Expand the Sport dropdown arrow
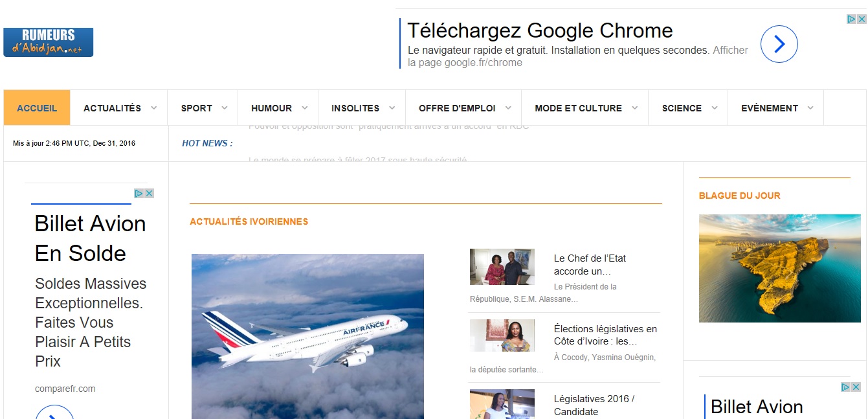The width and height of the screenshot is (868, 419). tap(225, 108)
